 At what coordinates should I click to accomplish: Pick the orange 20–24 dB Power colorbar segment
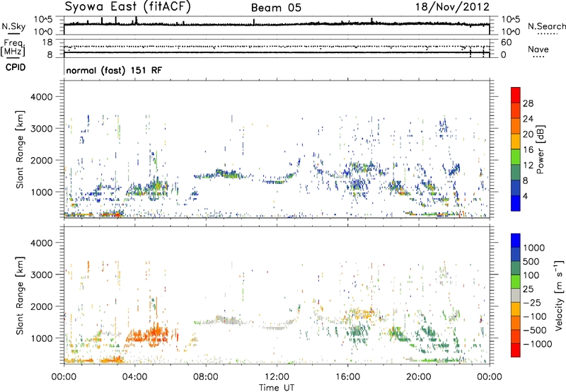(516, 126)
